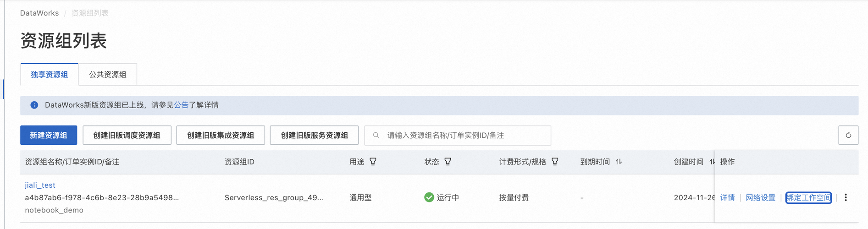868x229 pixels.
Task: Click the refresh icon button
Action: (x=848, y=135)
